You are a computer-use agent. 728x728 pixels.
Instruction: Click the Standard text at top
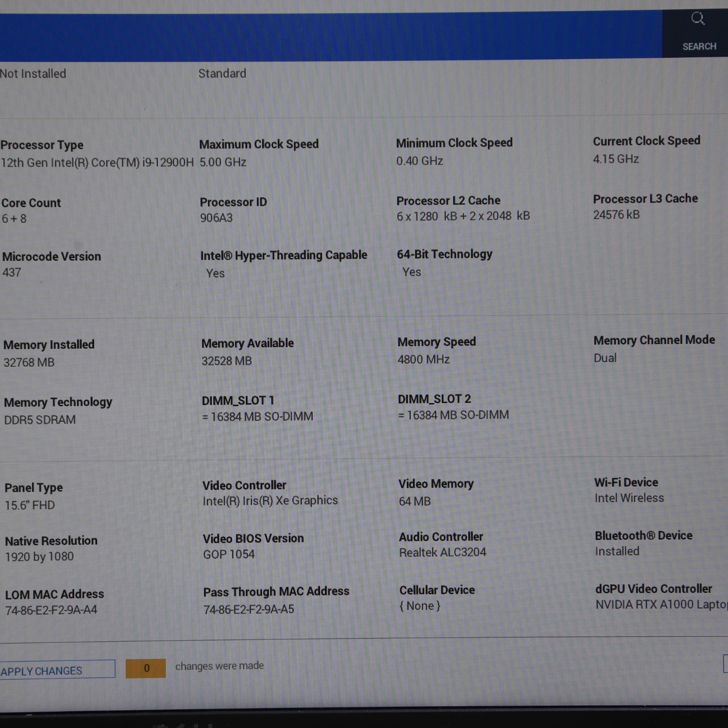point(222,73)
